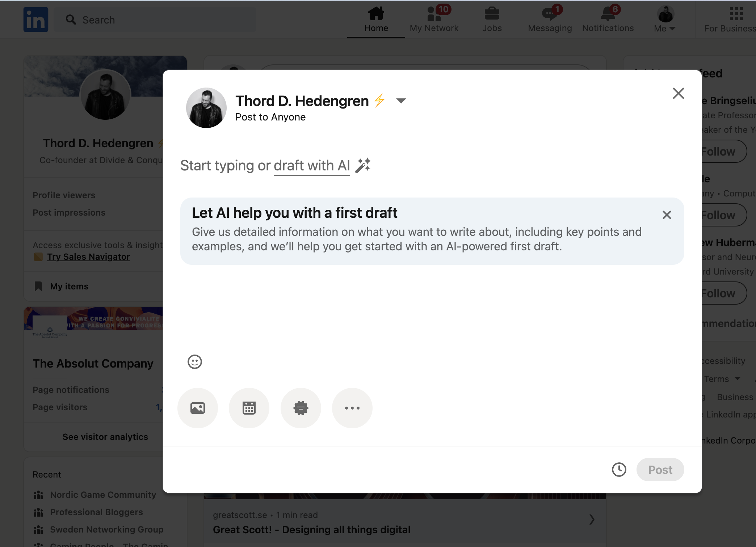Click the LinkedIn search field
756x547 pixels.
[155, 20]
